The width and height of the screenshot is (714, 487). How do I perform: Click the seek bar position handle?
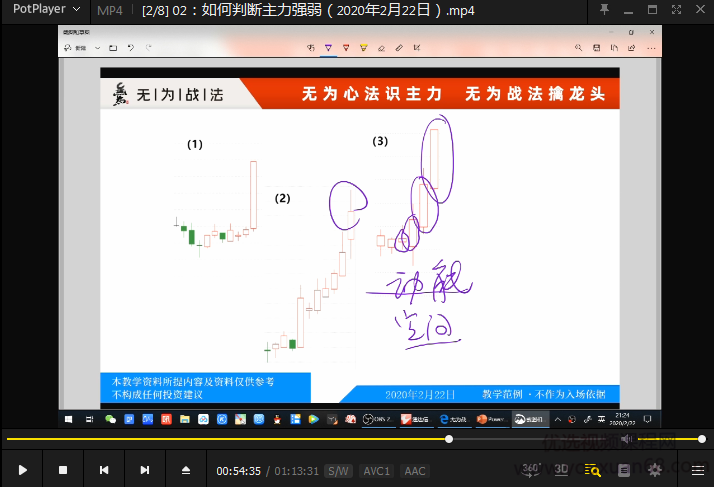(449, 439)
